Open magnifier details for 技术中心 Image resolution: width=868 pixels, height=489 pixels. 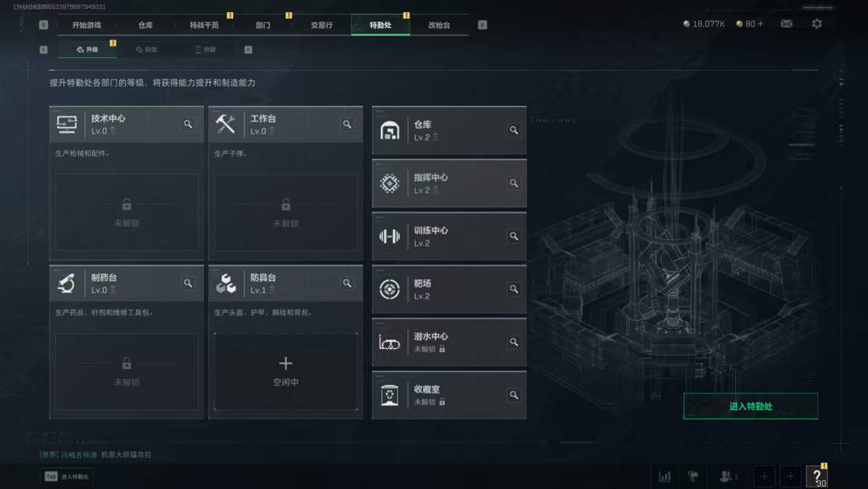[x=188, y=124]
